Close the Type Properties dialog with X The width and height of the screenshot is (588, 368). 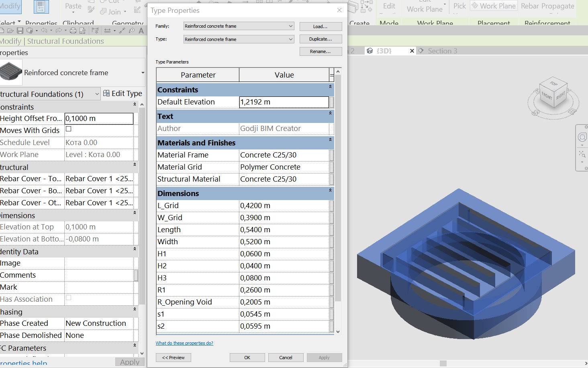(339, 10)
